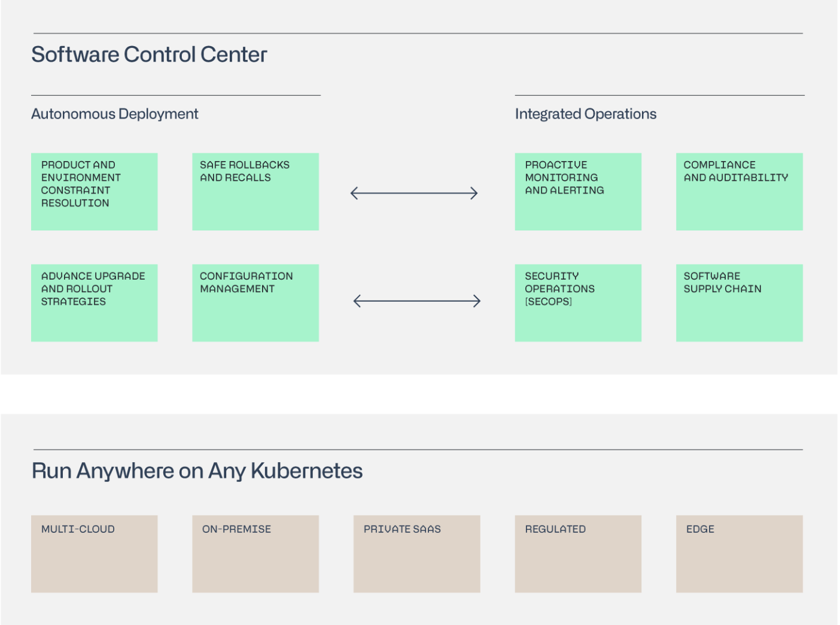Image resolution: width=840 pixels, height=625 pixels.
Task: Select the Private SaaS option
Action: 416,553
